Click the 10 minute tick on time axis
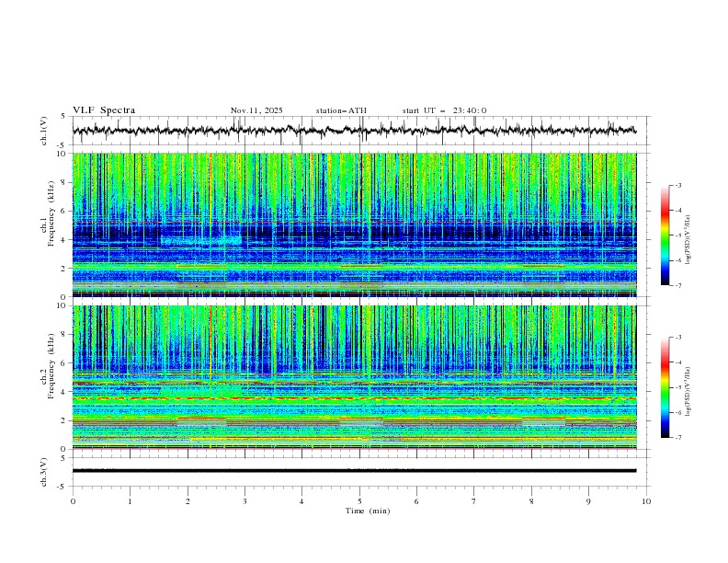 click(x=646, y=501)
